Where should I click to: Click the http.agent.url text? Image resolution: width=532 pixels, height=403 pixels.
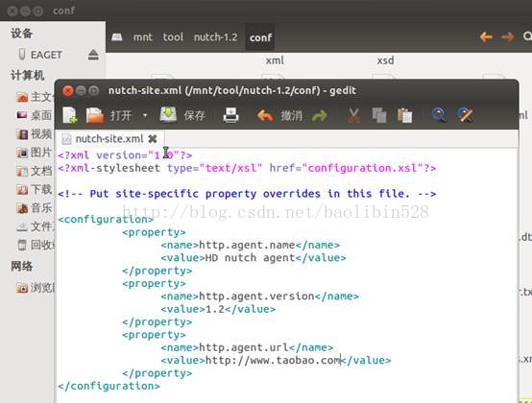click(x=244, y=347)
